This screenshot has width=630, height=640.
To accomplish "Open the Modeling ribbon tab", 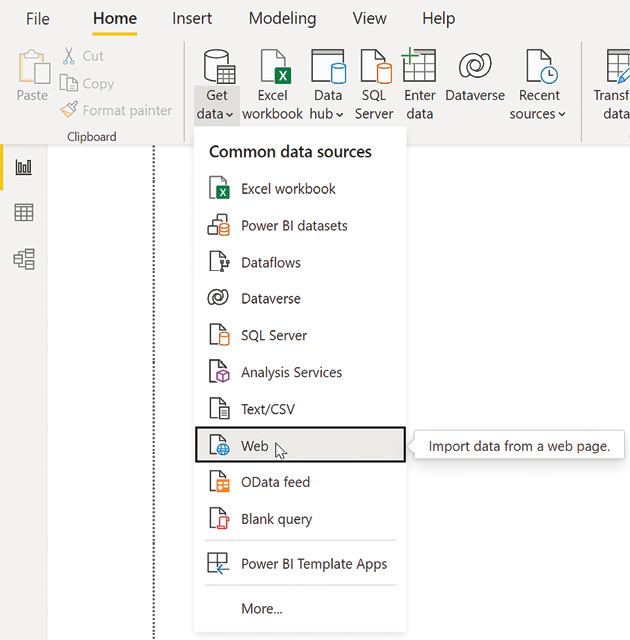I will point(282,19).
